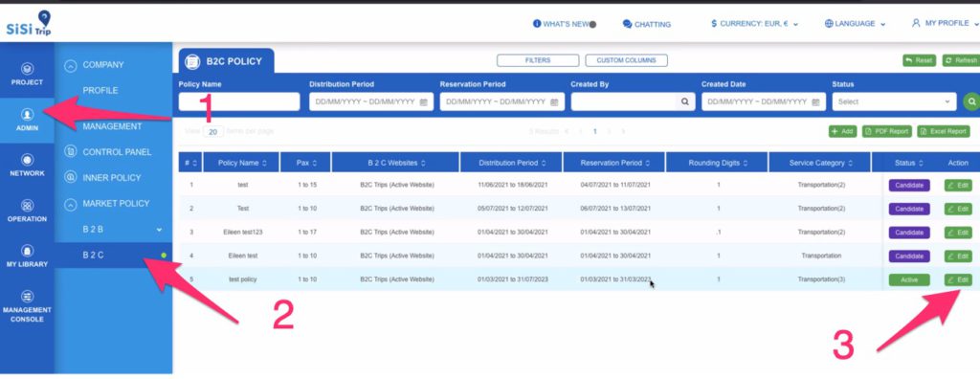The image size is (980, 379).
Task: Open What's New notifications
Action: pyautogui.click(x=564, y=24)
